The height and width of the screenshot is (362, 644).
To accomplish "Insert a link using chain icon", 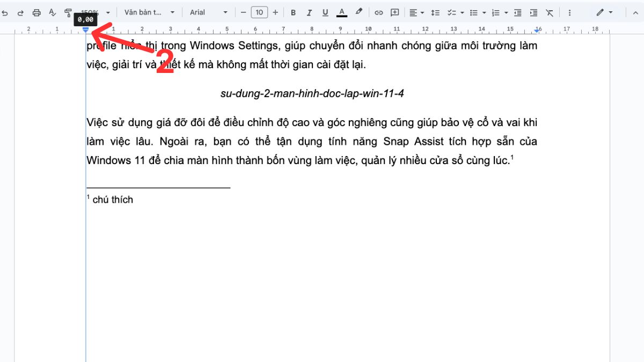I will click(379, 12).
